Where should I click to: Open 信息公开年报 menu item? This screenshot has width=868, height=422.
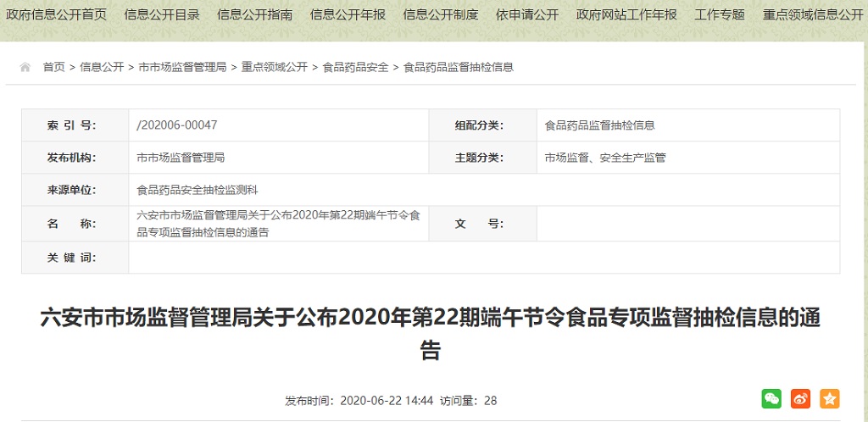[348, 15]
